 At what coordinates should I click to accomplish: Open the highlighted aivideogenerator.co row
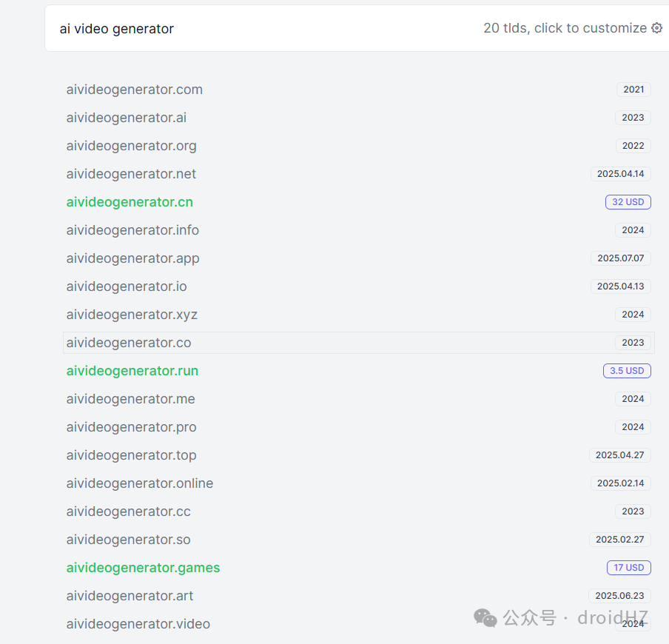click(x=358, y=343)
